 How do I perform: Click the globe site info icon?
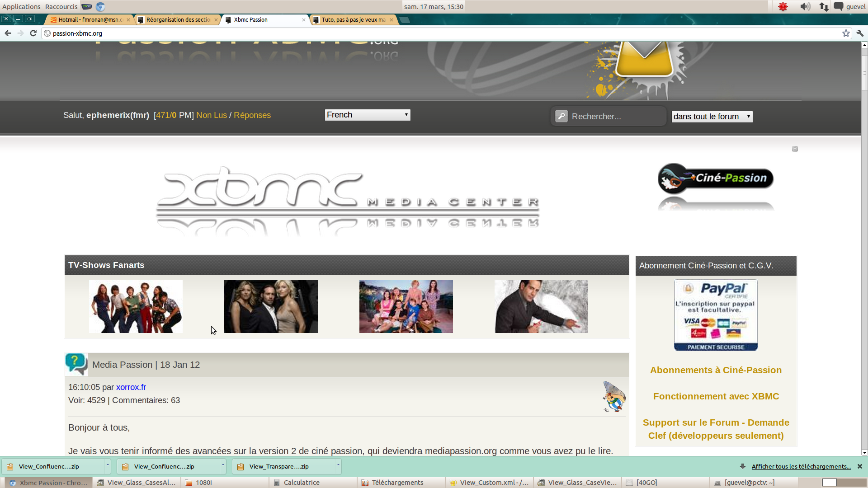pos(47,33)
